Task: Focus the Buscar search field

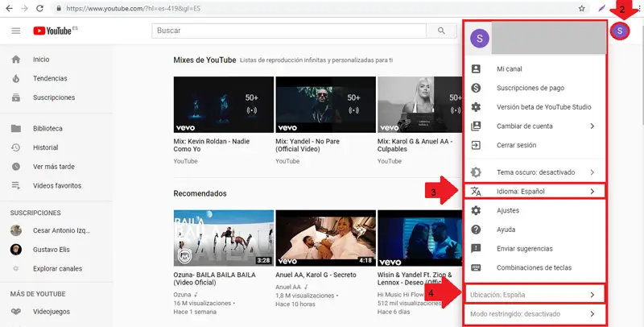Action: pyautogui.click(x=289, y=31)
